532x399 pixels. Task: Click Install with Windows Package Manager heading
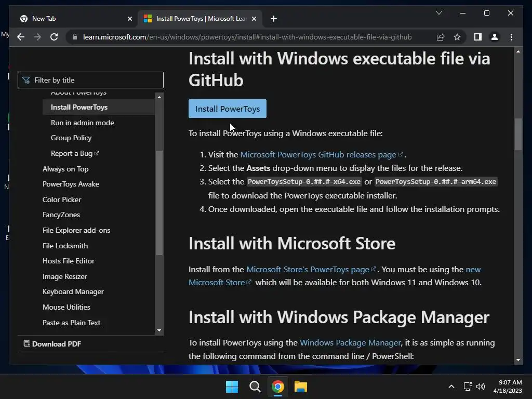pos(339,317)
